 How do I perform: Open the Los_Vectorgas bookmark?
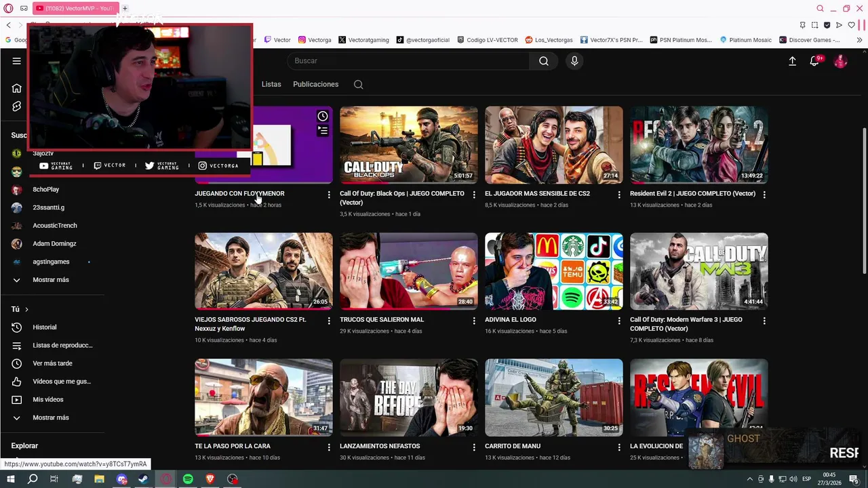(x=549, y=40)
